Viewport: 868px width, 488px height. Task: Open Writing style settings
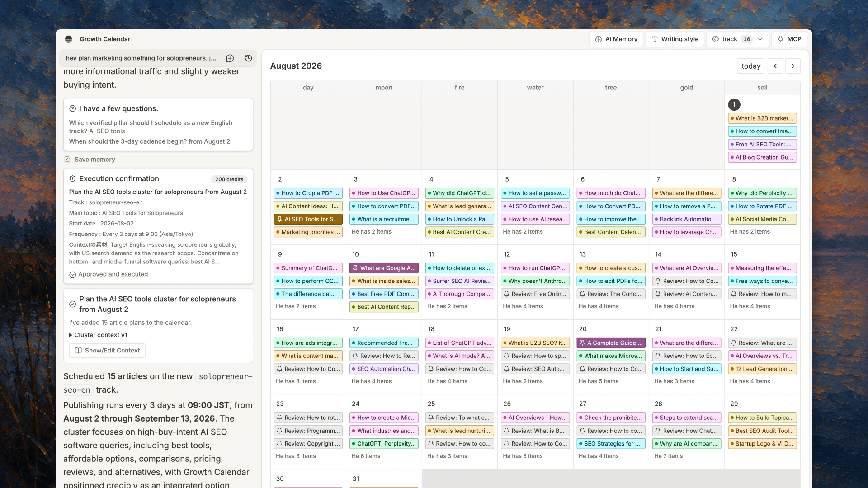point(675,39)
